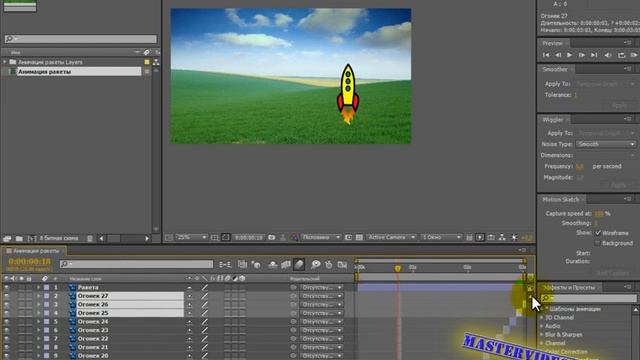Hide the Огонек 25 layer
640x360 pixels.
6,313
